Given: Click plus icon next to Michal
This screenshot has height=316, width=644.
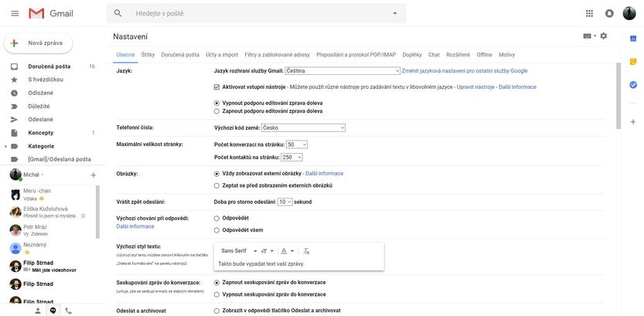Looking at the screenshot, I should pyautogui.click(x=94, y=175).
